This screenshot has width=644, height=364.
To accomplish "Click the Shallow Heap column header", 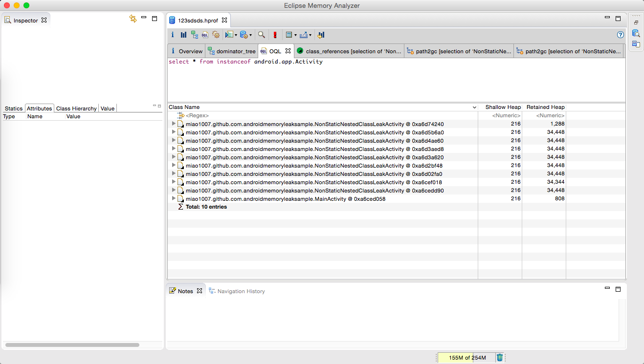I will 503,107.
